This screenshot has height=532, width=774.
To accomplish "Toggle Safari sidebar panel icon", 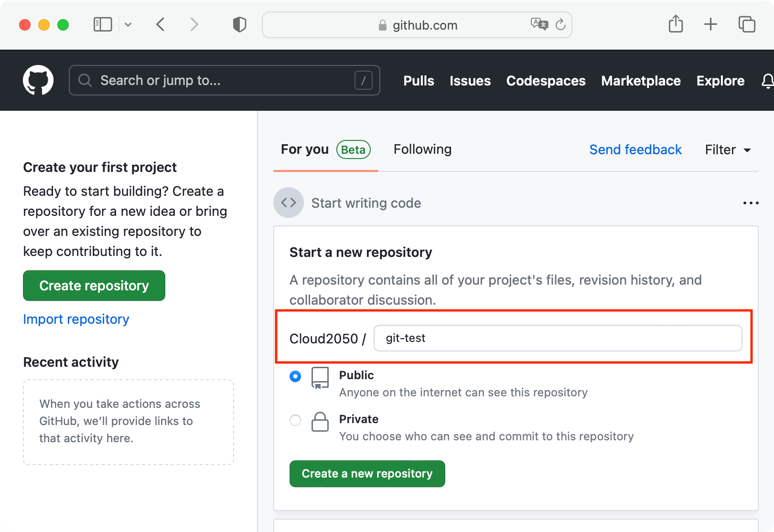I will tap(103, 24).
